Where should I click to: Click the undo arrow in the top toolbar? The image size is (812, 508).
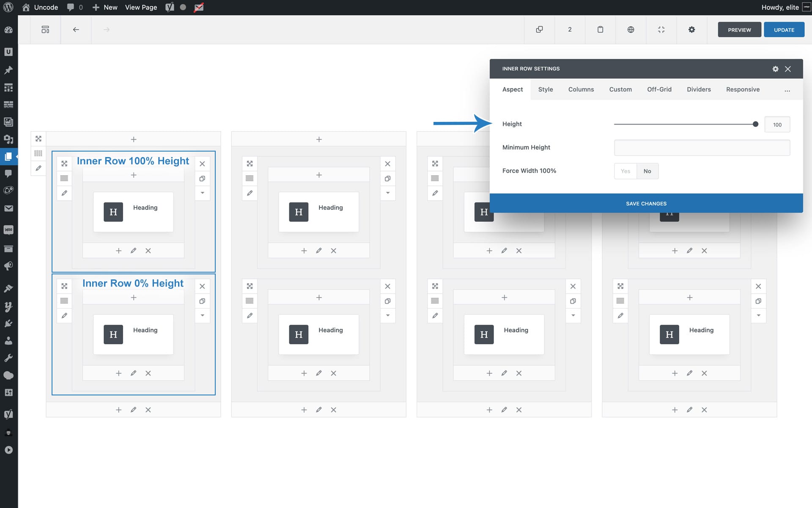pos(76,30)
